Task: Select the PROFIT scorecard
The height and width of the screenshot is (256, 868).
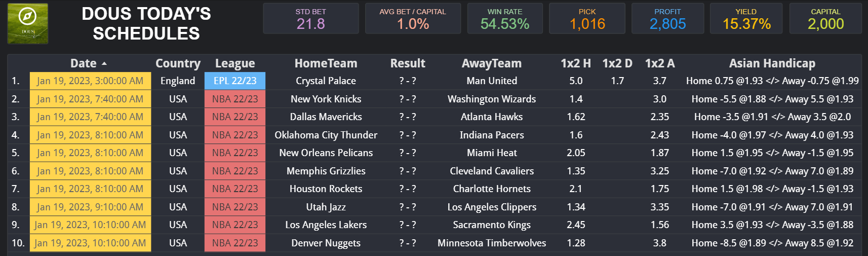Action: tap(667, 19)
